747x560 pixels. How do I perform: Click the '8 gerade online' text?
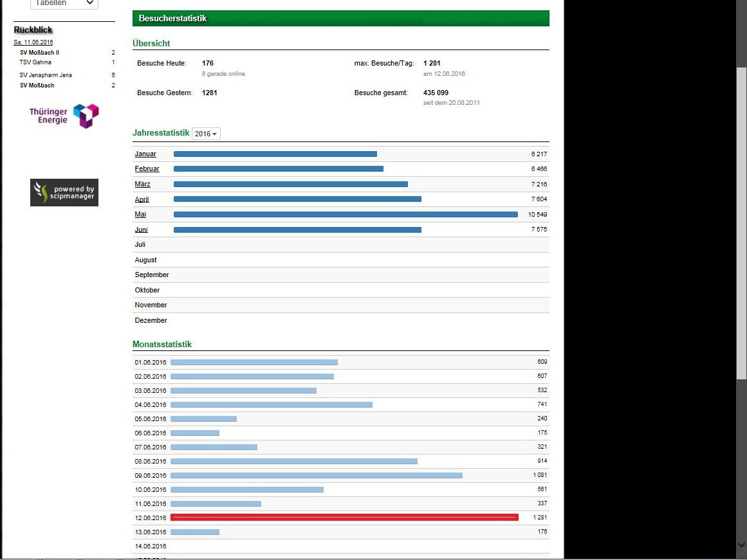click(223, 74)
